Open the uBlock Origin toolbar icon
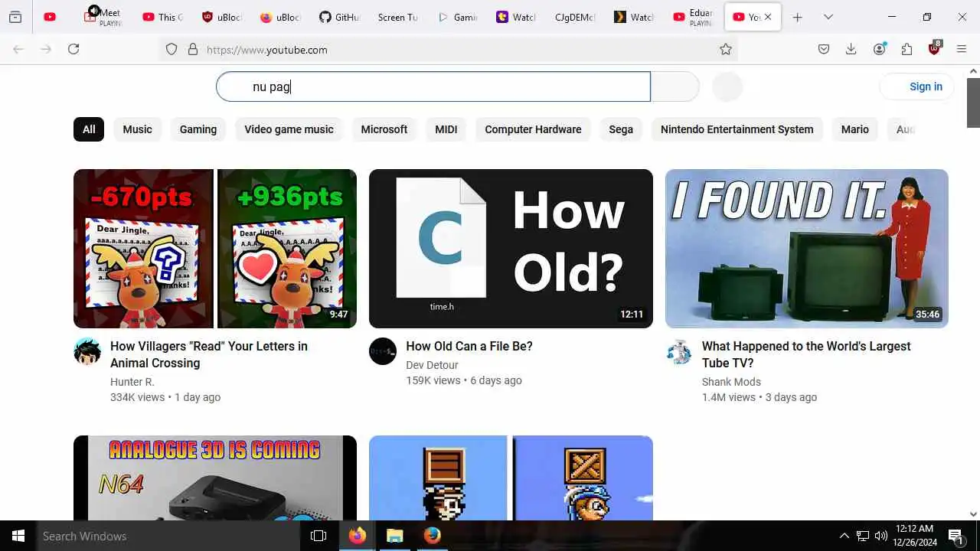The image size is (980, 551). [x=934, y=48]
